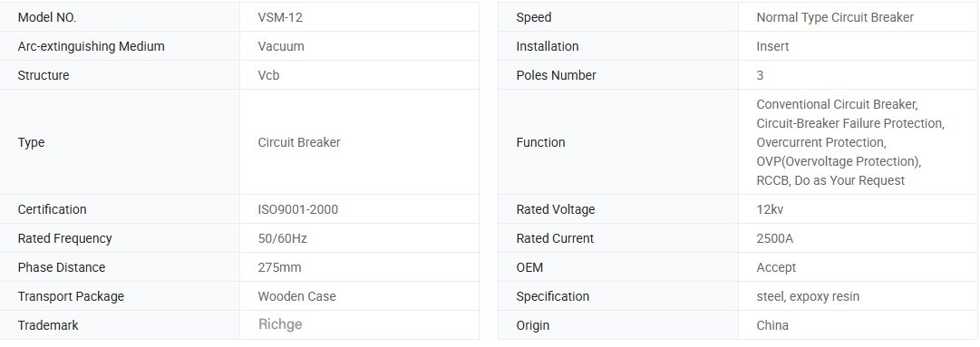
Task: Select the Insert installation value
Action: pos(772,46)
